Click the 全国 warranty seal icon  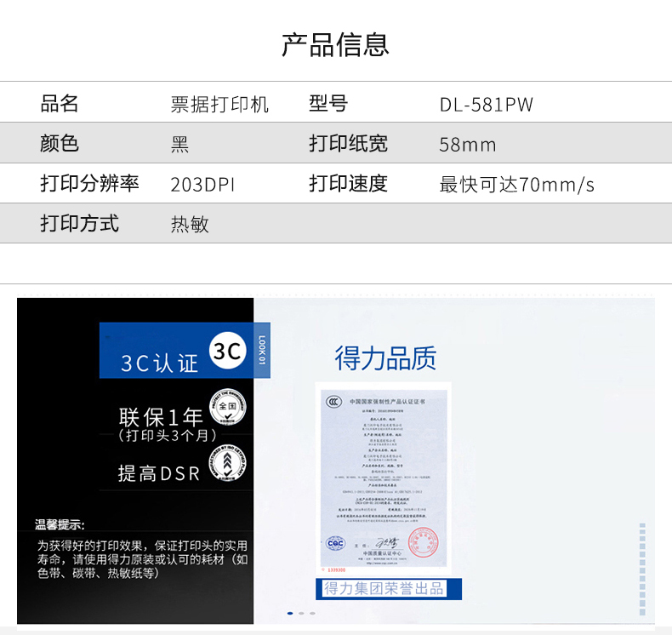228,407
